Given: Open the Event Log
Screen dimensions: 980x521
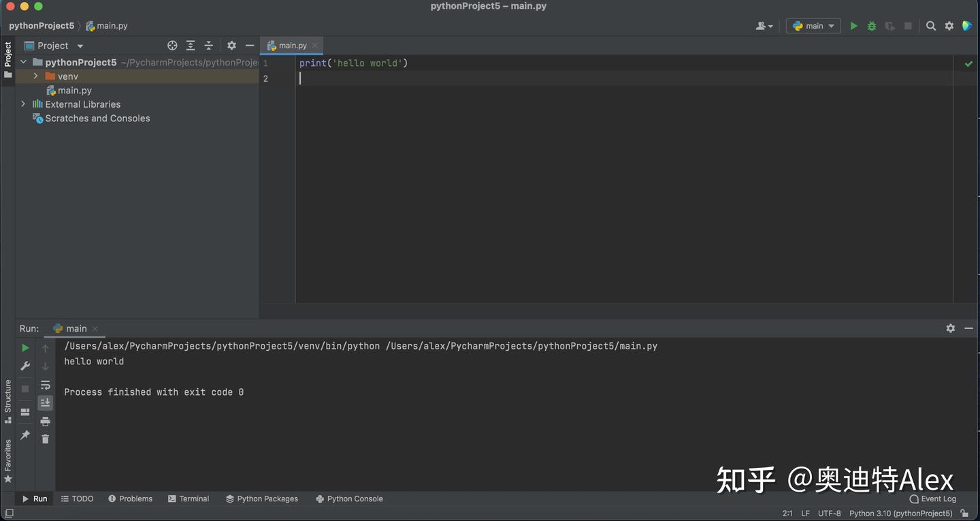Looking at the screenshot, I should pos(932,499).
